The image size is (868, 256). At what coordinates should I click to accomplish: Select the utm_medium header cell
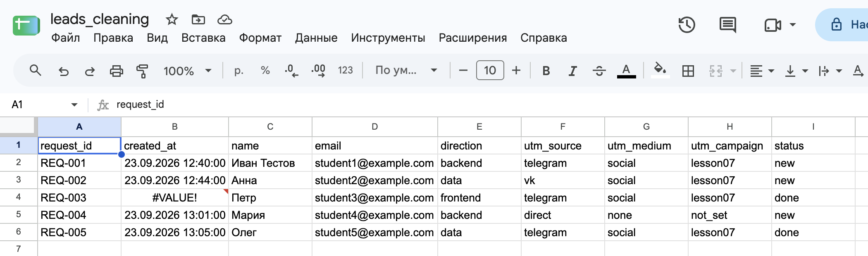(x=646, y=145)
